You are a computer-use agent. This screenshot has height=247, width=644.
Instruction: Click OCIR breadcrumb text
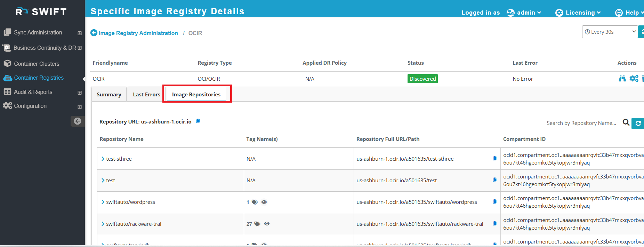coord(195,33)
